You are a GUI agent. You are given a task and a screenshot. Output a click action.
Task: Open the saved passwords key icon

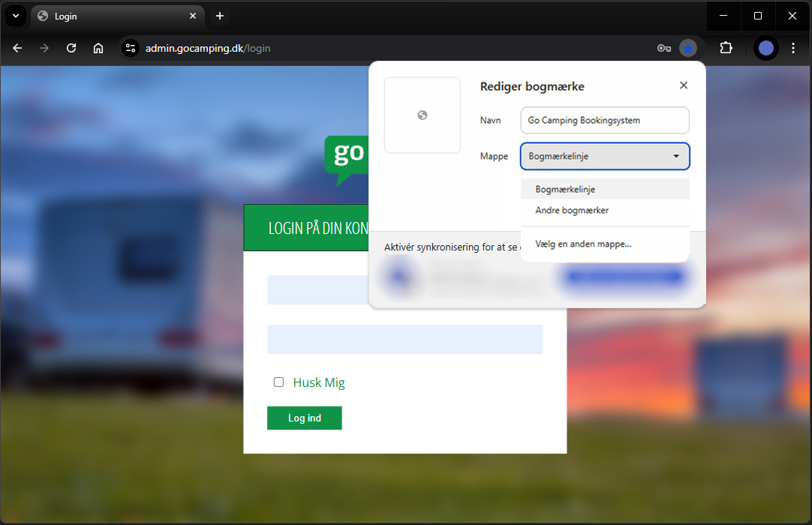pyautogui.click(x=663, y=48)
